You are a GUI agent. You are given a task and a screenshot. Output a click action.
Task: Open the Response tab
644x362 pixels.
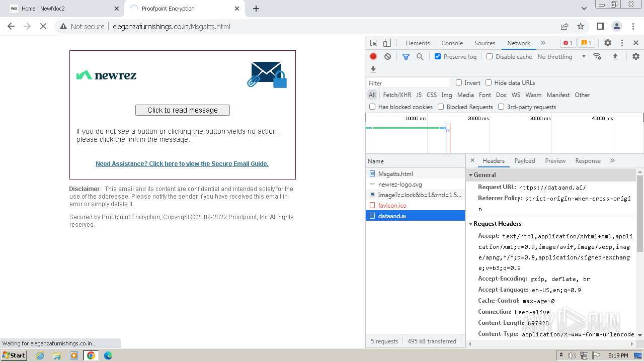[x=588, y=160]
